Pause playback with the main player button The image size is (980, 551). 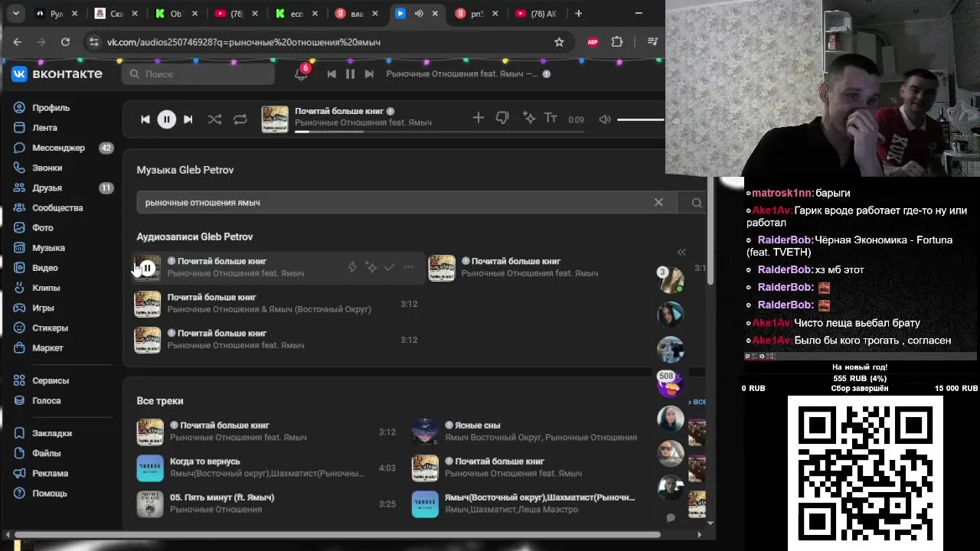(166, 119)
